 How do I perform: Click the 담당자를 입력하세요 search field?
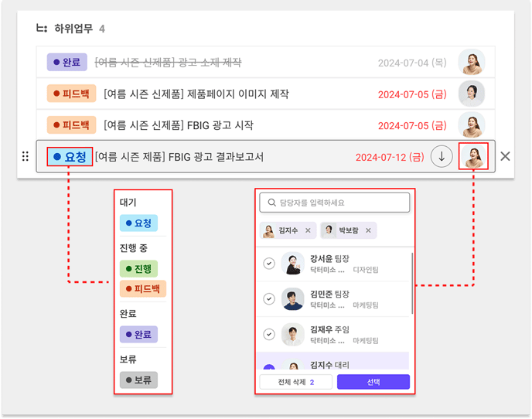pos(335,203)
